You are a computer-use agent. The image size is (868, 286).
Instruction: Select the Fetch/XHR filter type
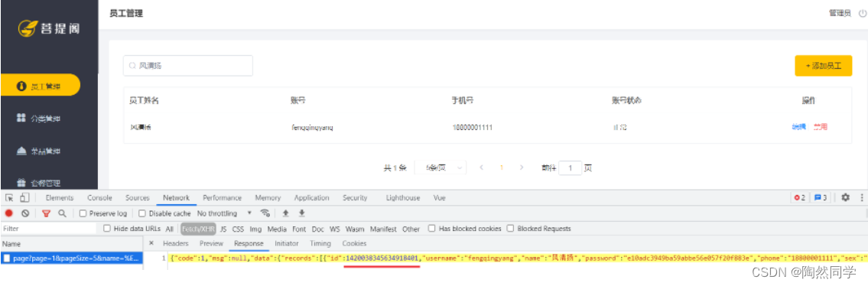pyautogui.click(x=197, y=229)
